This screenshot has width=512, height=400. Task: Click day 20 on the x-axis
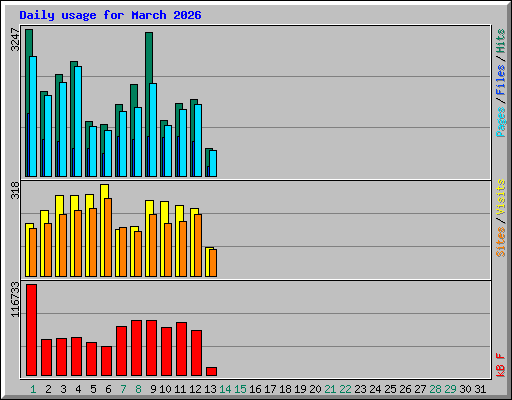click(x=315, y=389)
